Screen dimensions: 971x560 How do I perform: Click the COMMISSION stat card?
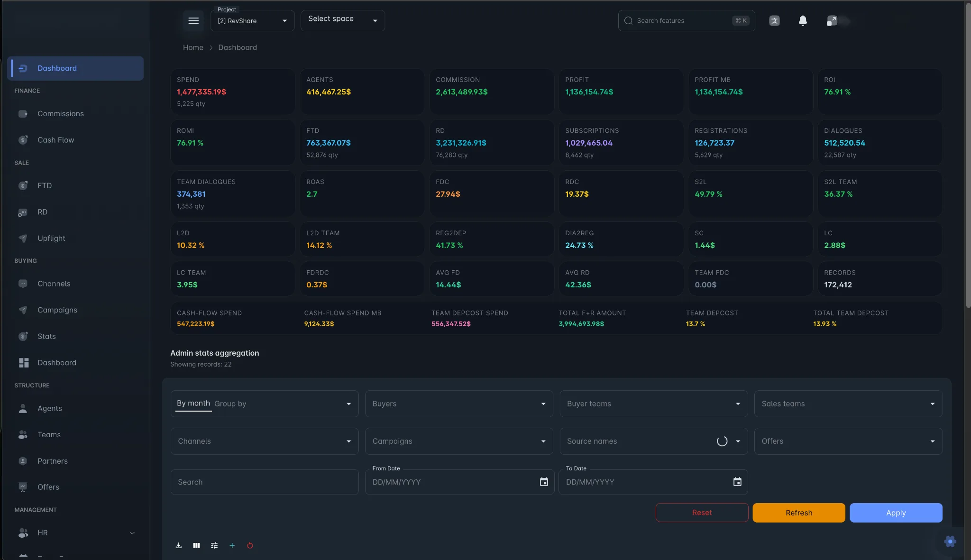pyautogui.click(x=492, y=92)
